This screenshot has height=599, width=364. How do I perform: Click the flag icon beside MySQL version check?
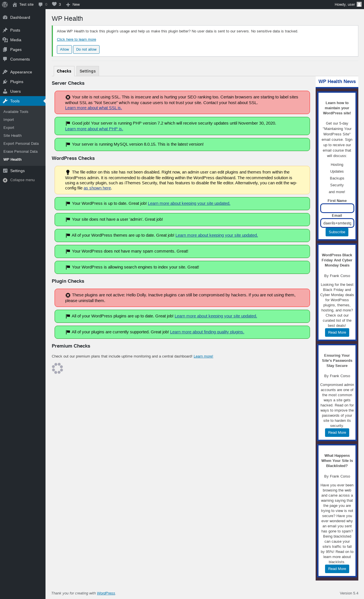[68, 144]
